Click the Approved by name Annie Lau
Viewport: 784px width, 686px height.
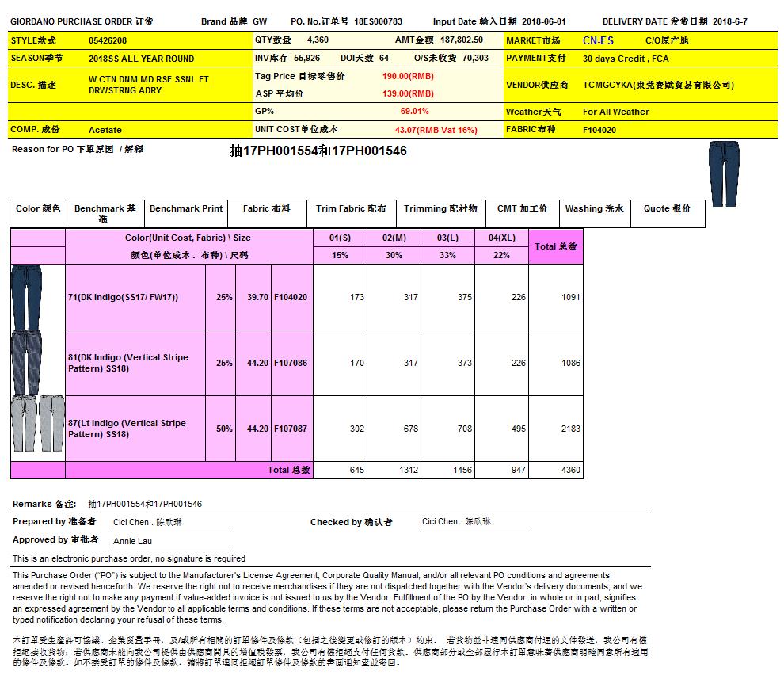click(132, 542)
